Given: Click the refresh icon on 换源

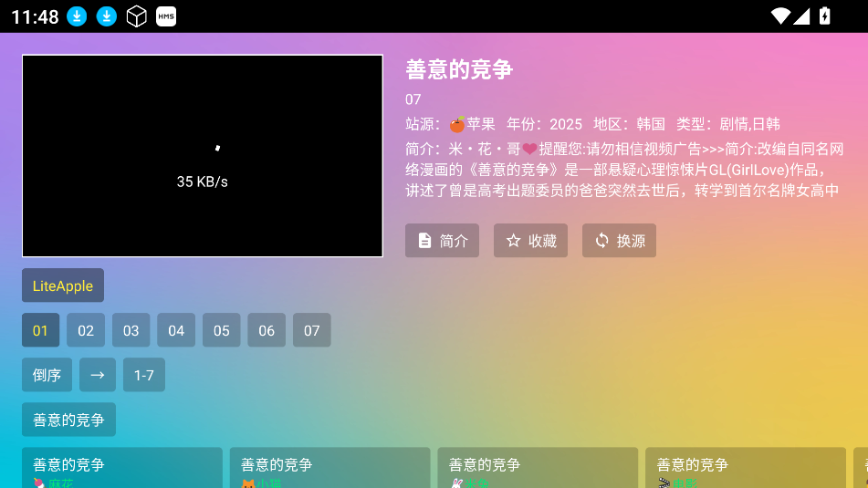Looking at the screenshot, I should (x=601, y=241).
